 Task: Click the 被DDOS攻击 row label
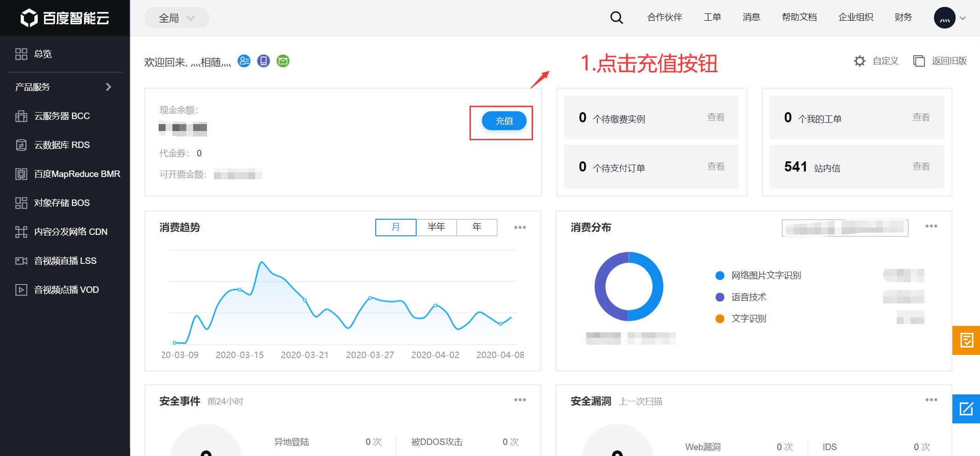click(x=437, y=442)
